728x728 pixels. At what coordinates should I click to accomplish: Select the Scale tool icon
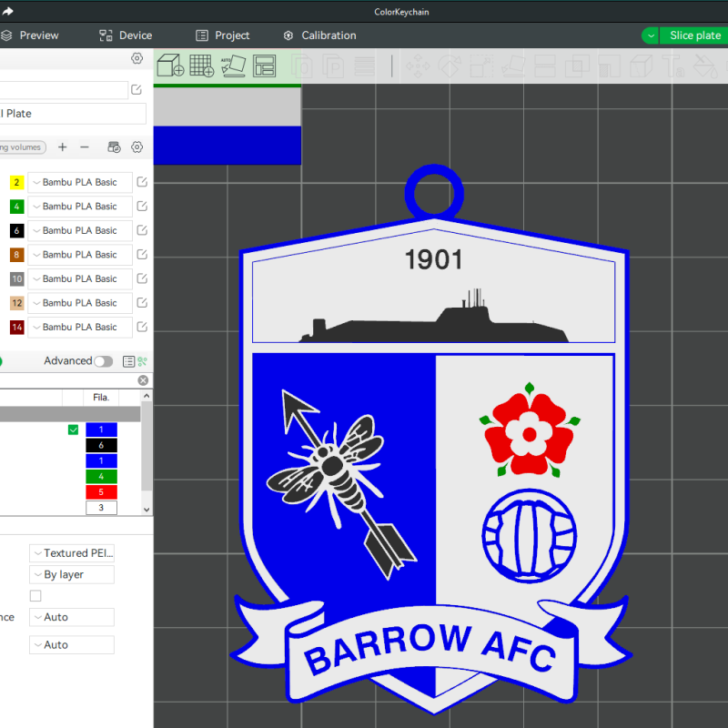[x=481, y=66]
